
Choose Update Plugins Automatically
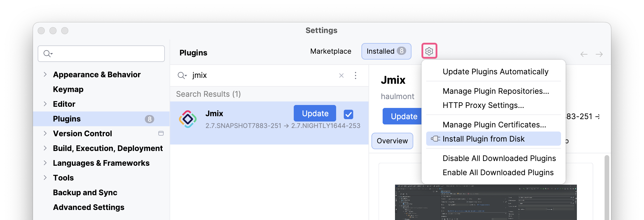(x=494, y=72)
